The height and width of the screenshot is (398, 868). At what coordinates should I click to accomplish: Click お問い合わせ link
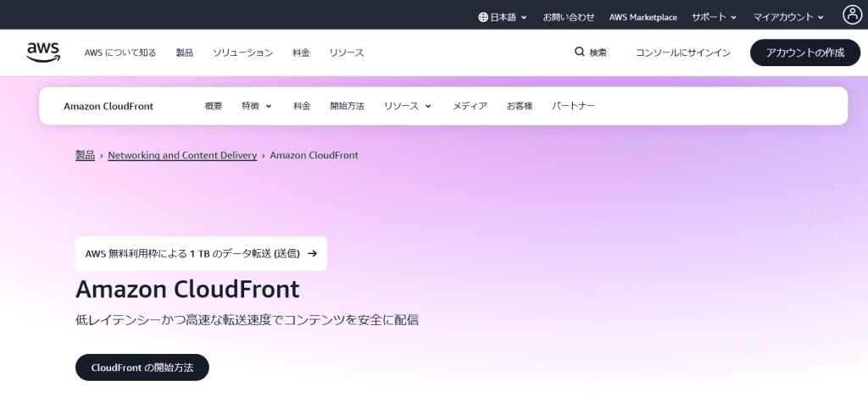click(x=569, y=17)
